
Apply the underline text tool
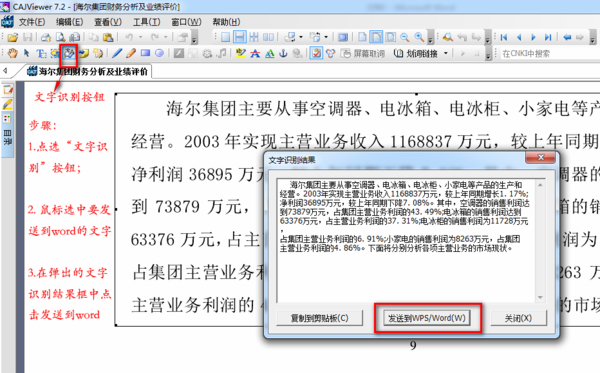pyautogui.click(x=269, y=53)
